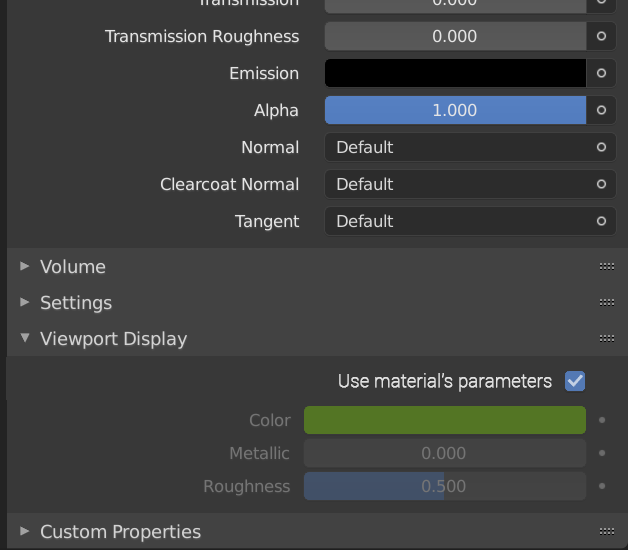Click the Transmission value slider at top
Viewport: 628px width, 550px height.
click(455, 6)
